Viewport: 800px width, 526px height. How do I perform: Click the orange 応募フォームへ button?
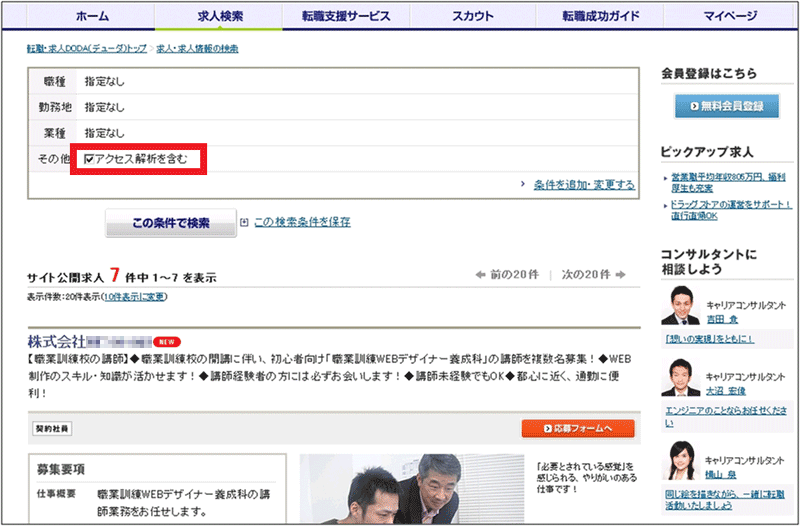click(x=577, y=428)
